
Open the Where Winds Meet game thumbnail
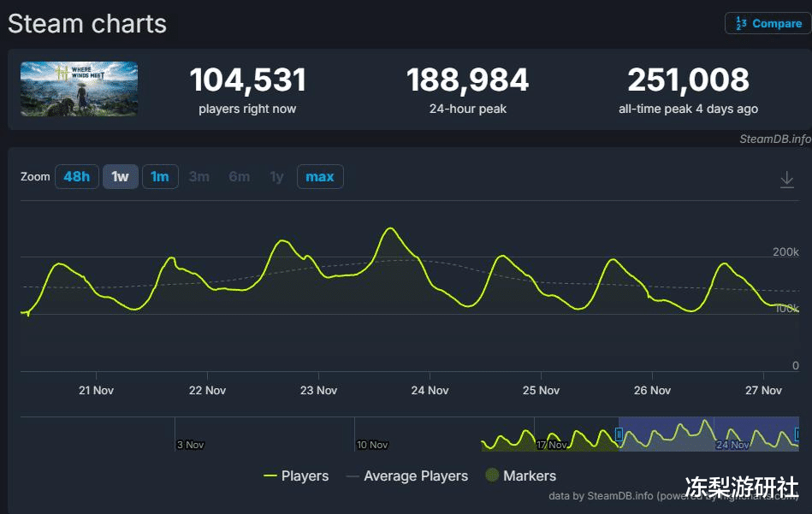pyautogui.click(x=80, y=88)
